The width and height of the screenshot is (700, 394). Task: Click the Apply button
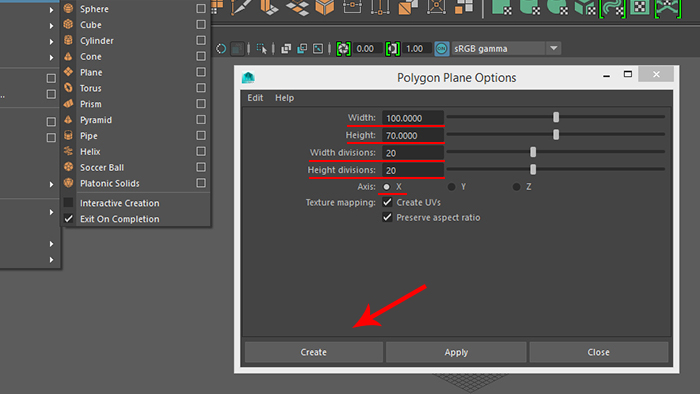click(x=456, y=352)
